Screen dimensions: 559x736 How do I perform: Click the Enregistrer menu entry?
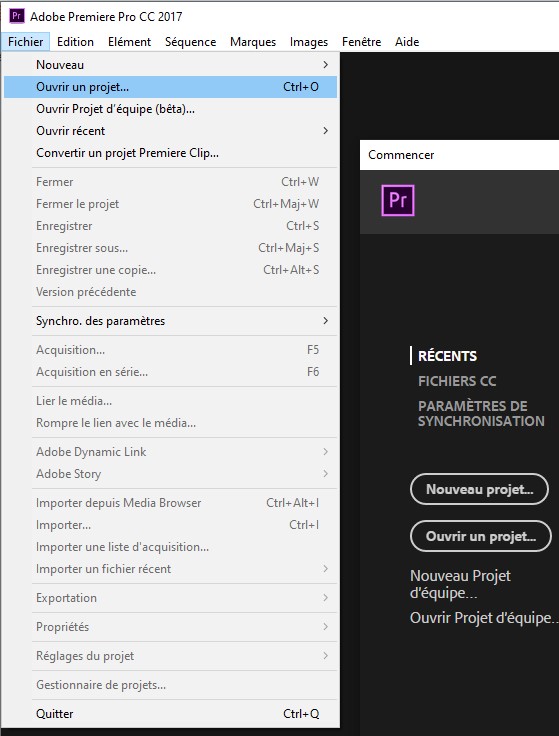point(170,226)
